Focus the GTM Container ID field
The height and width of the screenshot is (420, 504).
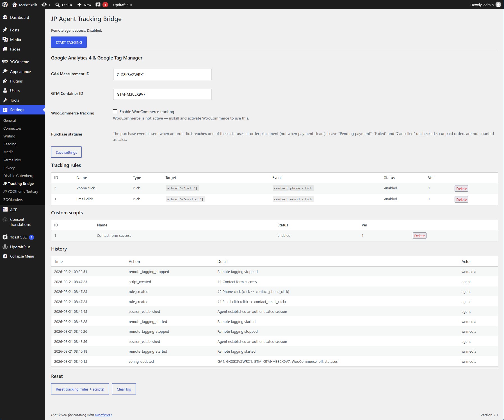162,94
